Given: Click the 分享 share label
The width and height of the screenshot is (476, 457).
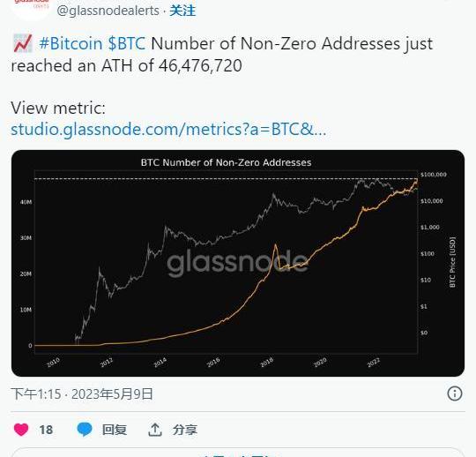Looking at the screenshot, I should [x=185, y=430].
